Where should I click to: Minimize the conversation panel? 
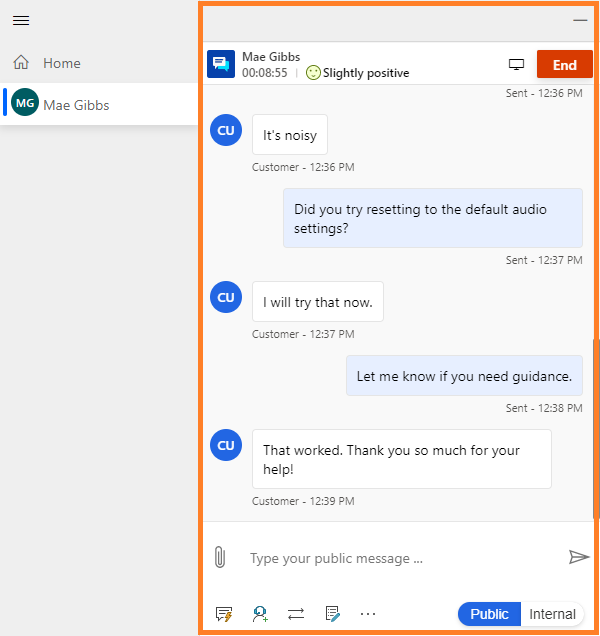(x=580, y=20)
